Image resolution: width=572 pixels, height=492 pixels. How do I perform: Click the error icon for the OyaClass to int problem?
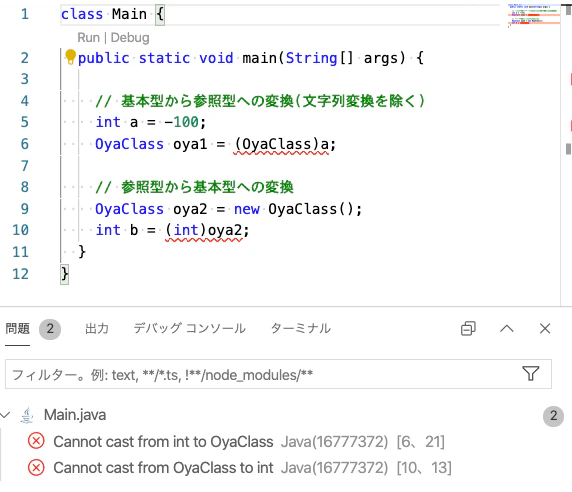coord(36,468)
